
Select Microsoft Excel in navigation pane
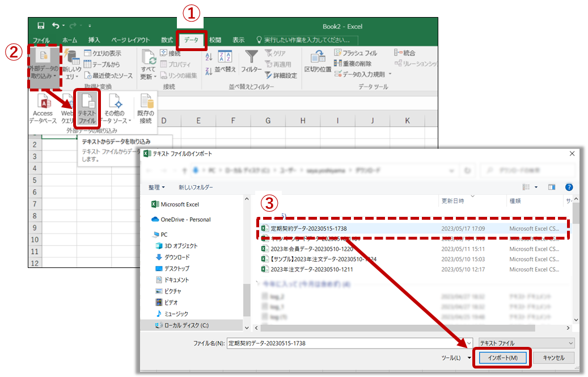[x=175, y=204]
